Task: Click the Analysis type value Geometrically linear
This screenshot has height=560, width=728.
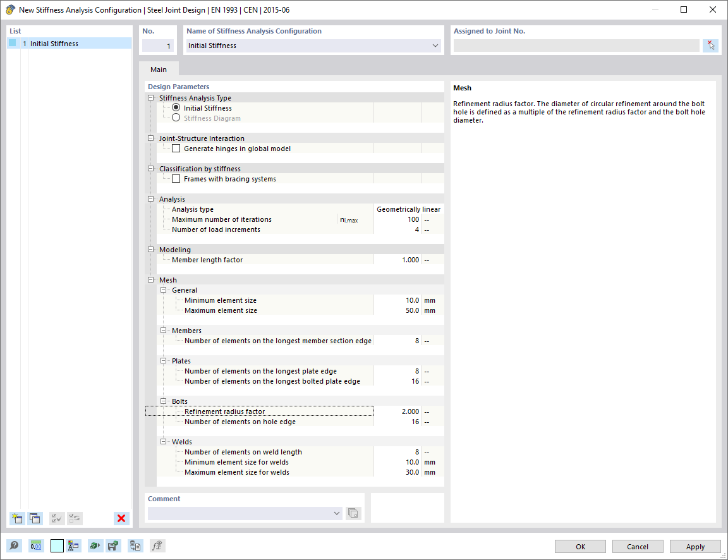Action: pos(408,209)
